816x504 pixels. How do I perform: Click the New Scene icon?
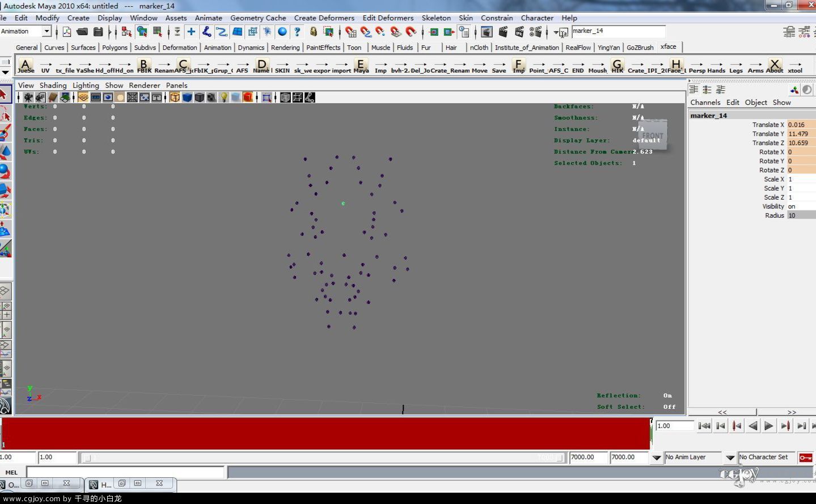point(67,32)
